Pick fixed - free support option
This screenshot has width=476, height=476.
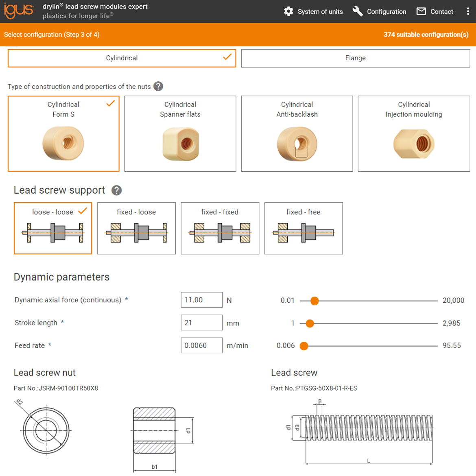click(304, 228)
